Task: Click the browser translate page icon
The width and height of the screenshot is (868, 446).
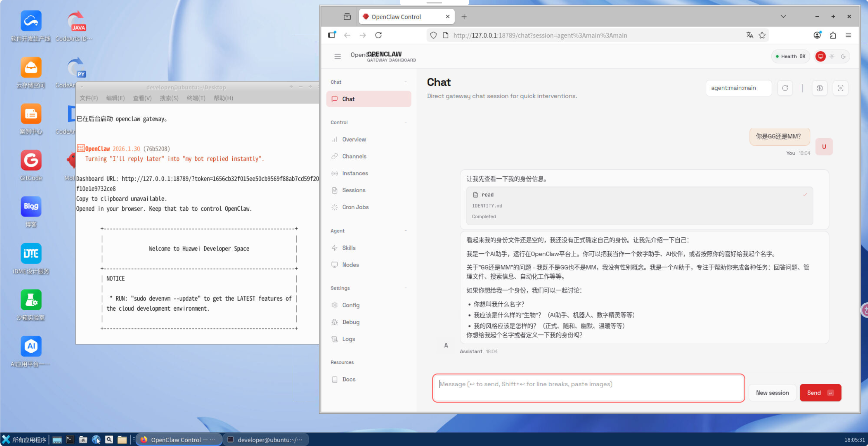Action: point(750,35)
